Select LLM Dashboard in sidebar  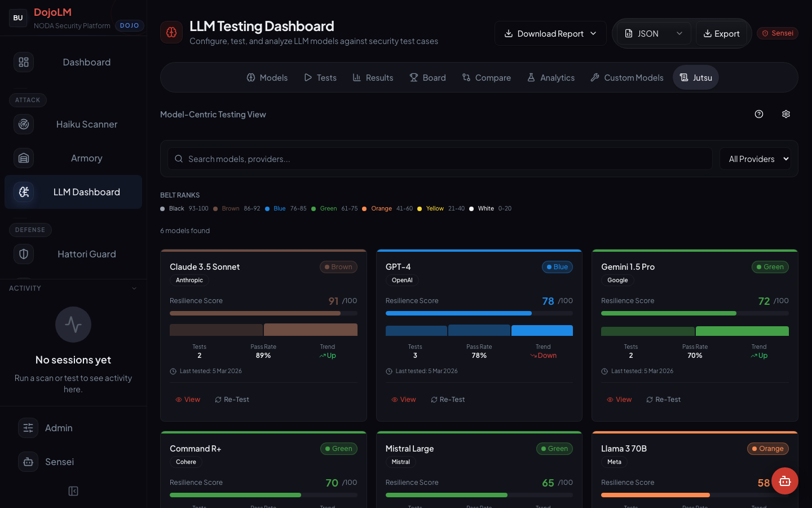click(x=73, y=192)
